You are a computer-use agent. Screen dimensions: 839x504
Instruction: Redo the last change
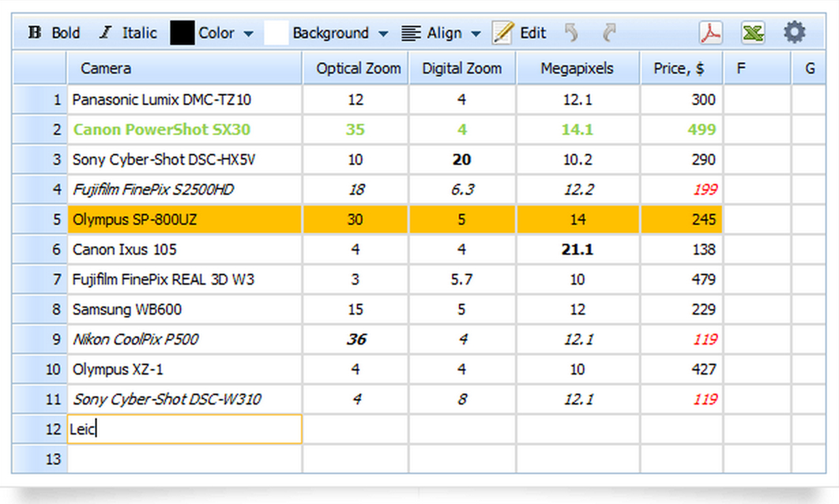608,33
